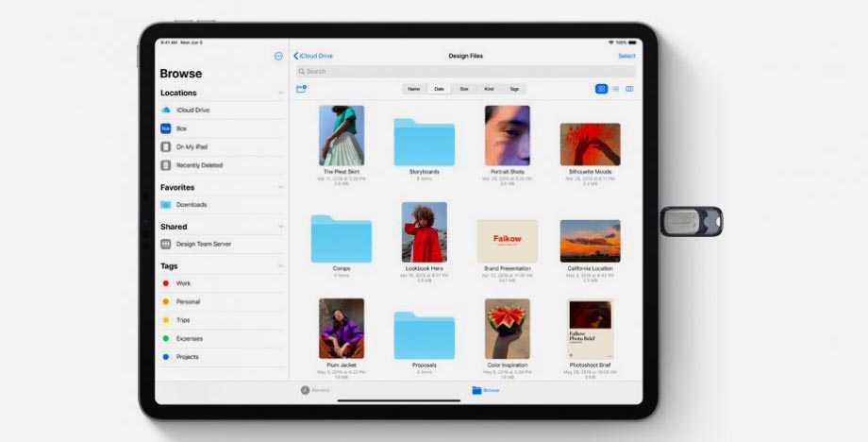Sort files by Tags
This screenshot has height=442, width=868.
[x=514, y=89]
